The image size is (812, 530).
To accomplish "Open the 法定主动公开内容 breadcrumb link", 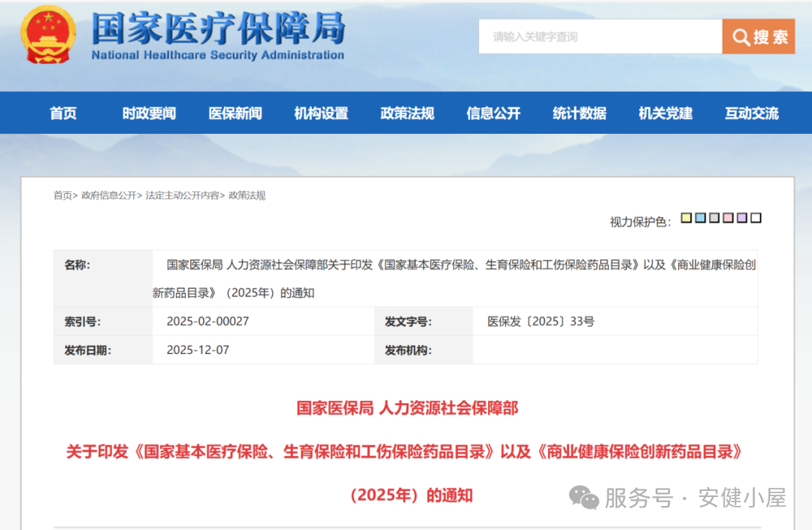I will click(182, 195).
